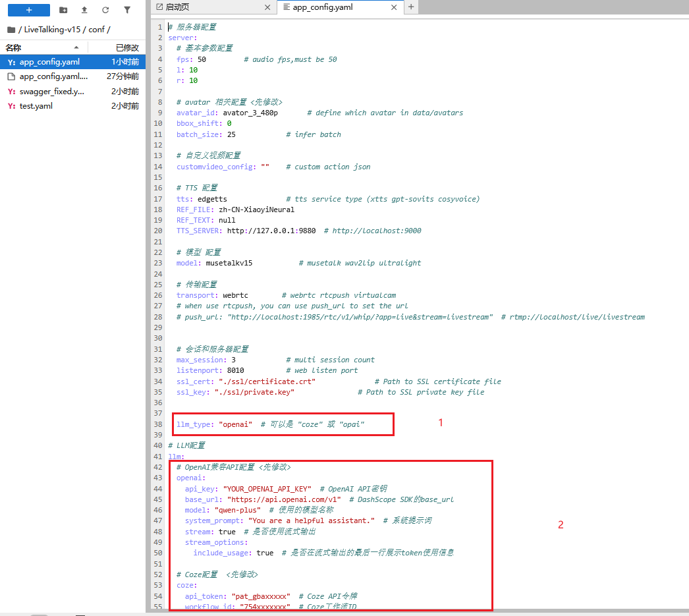Open swagger_fixed.y... file in list
The width and height of the screenshot is (689, 616).
click(x=51, y=92)
